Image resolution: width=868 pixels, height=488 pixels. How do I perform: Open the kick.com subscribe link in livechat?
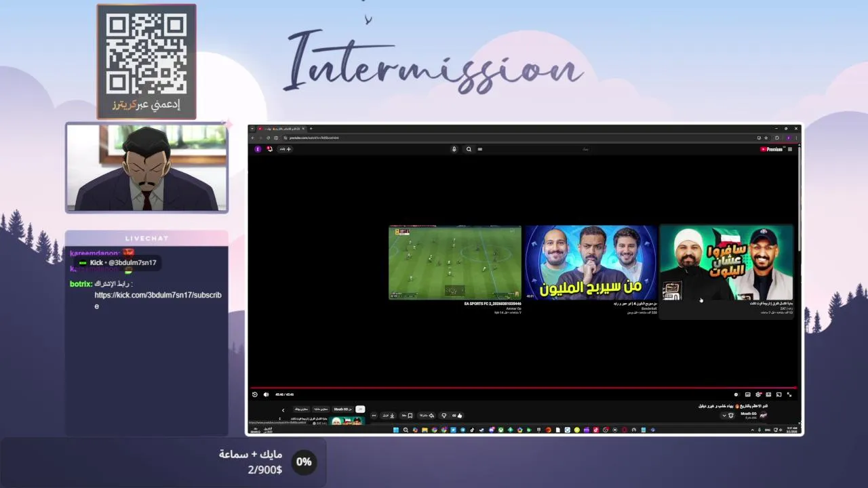tap(158, 300)
